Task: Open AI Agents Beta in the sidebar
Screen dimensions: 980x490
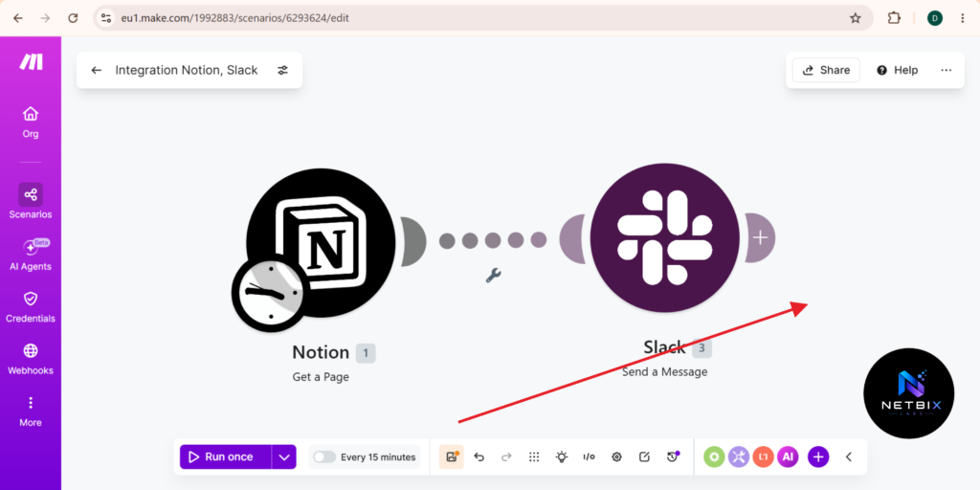Action: click(x=31, y=255)
